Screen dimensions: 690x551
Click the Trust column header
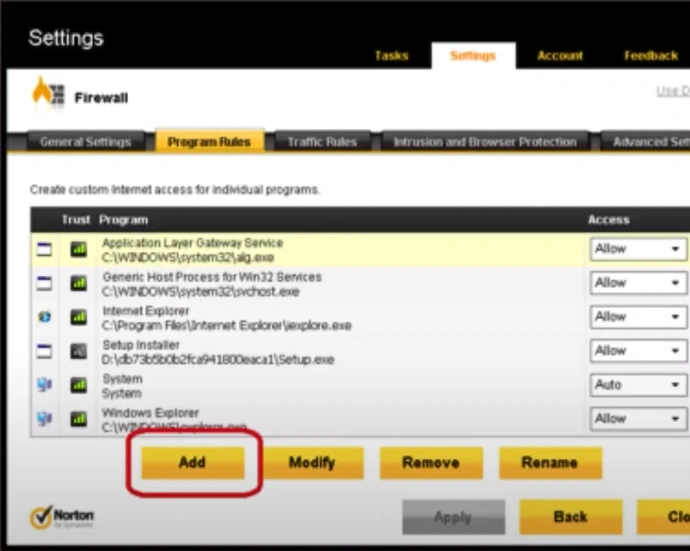(76, 220)
